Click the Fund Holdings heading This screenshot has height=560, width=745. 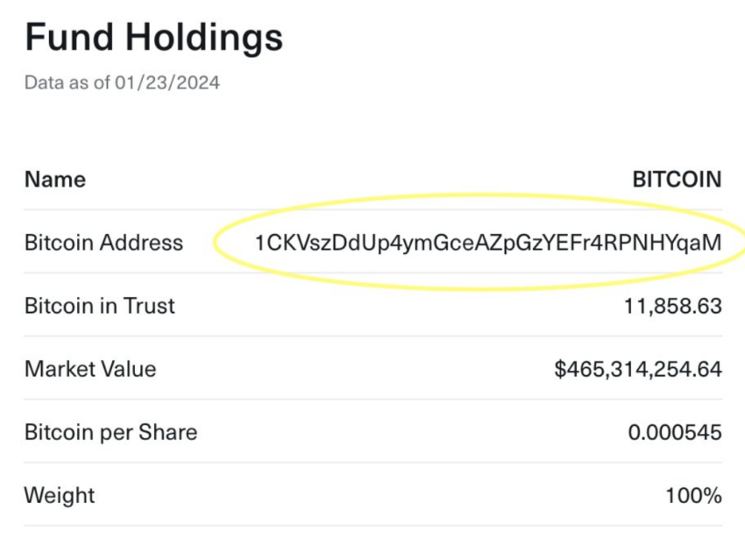(153, 38)
